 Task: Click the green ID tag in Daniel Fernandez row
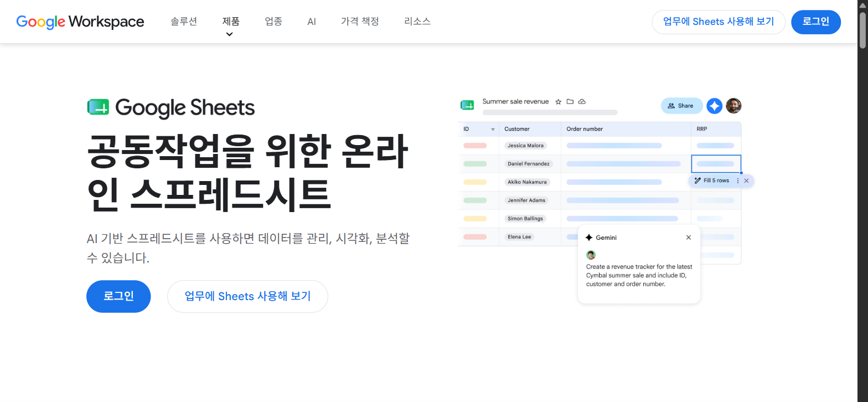pos(475,164)
